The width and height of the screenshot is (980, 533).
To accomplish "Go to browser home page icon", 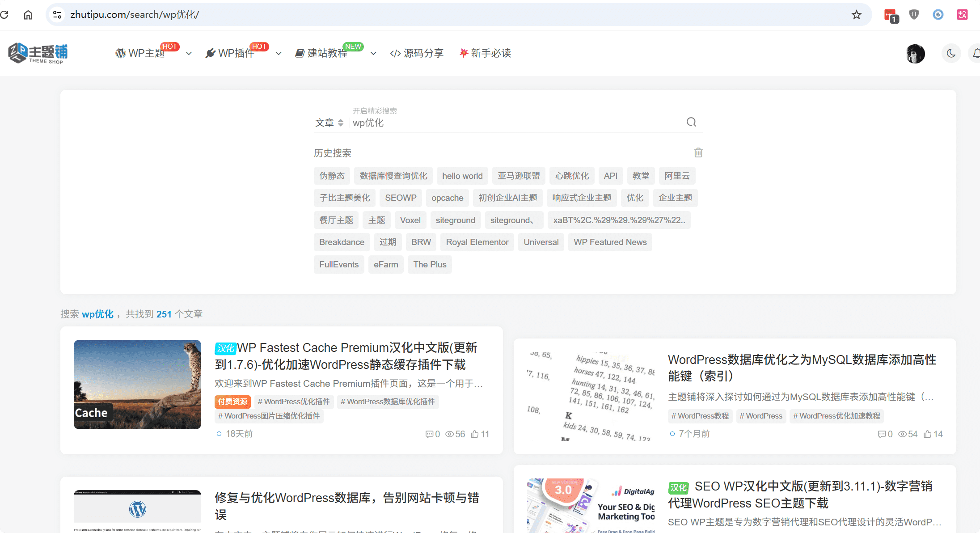I will pos(28,15).
